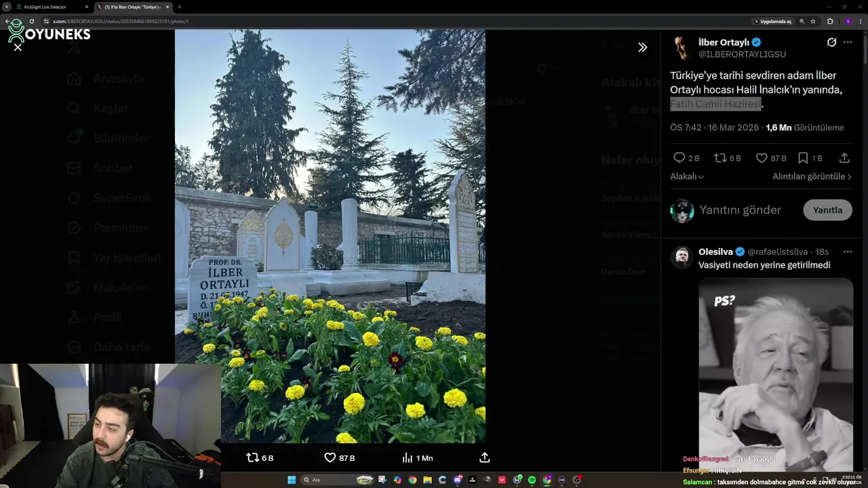Screen dimensions: 868x488
Task: Like the tweet via the side-panel heart, 87 B
Action: point(762,158)
